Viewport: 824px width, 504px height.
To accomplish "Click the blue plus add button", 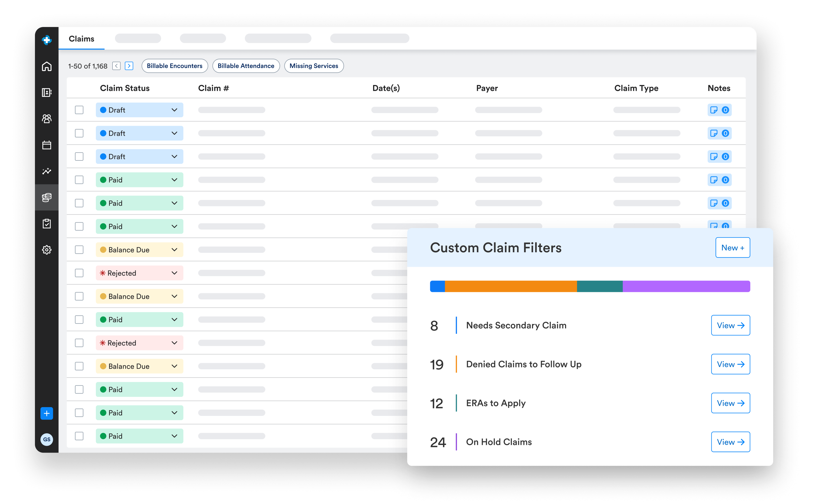I will click(47, 413).
